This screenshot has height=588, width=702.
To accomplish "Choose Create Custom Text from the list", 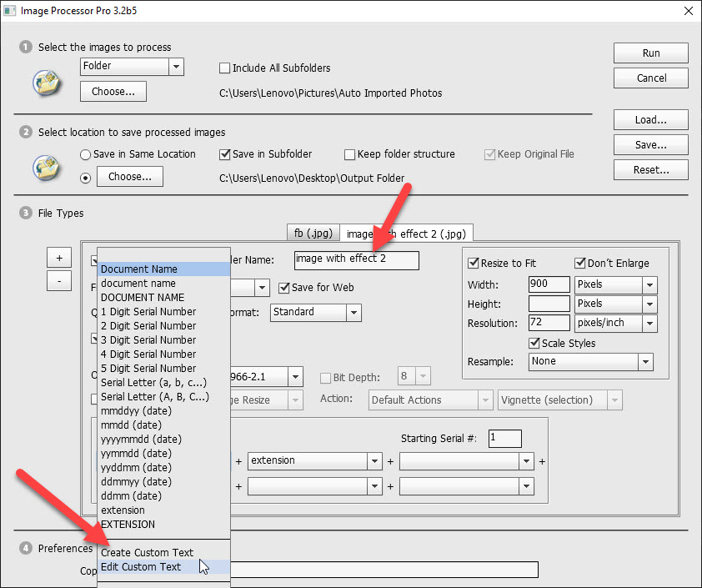I will tap(147, 552).
